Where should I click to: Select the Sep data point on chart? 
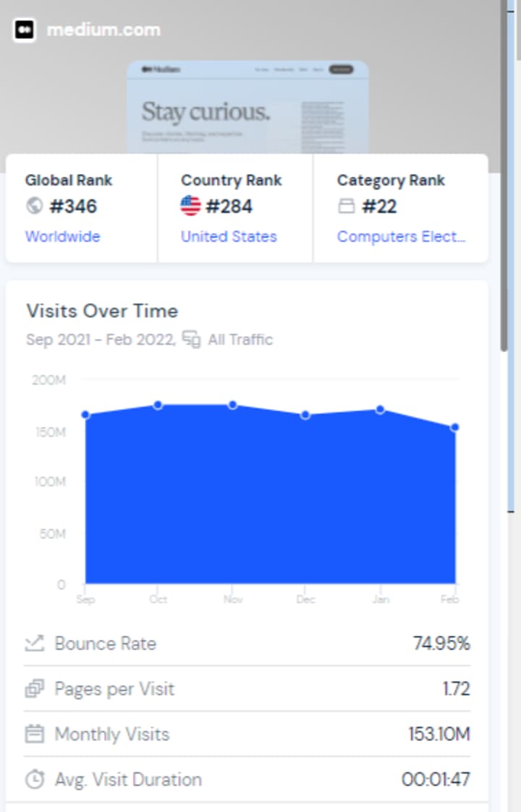pyautogui.click(x=85, y=415)
